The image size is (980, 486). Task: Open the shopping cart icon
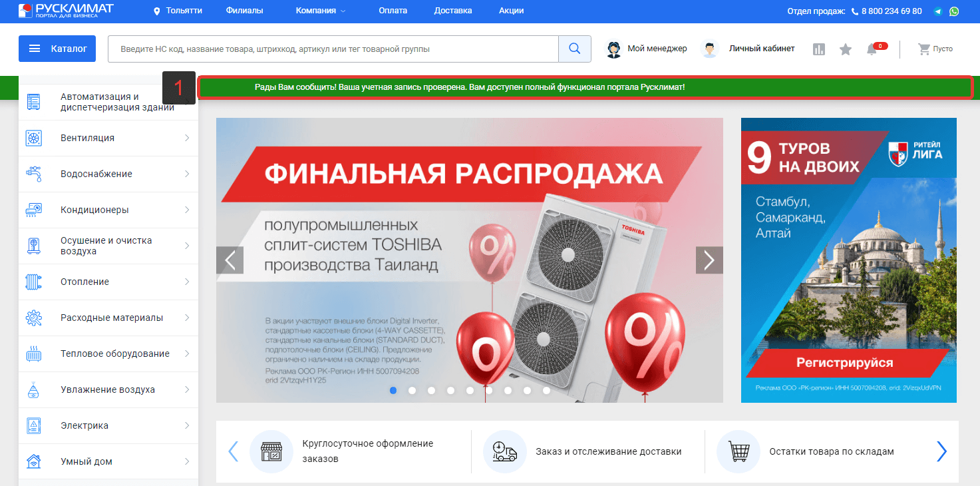pyautogui.click(x=923, y=49)
